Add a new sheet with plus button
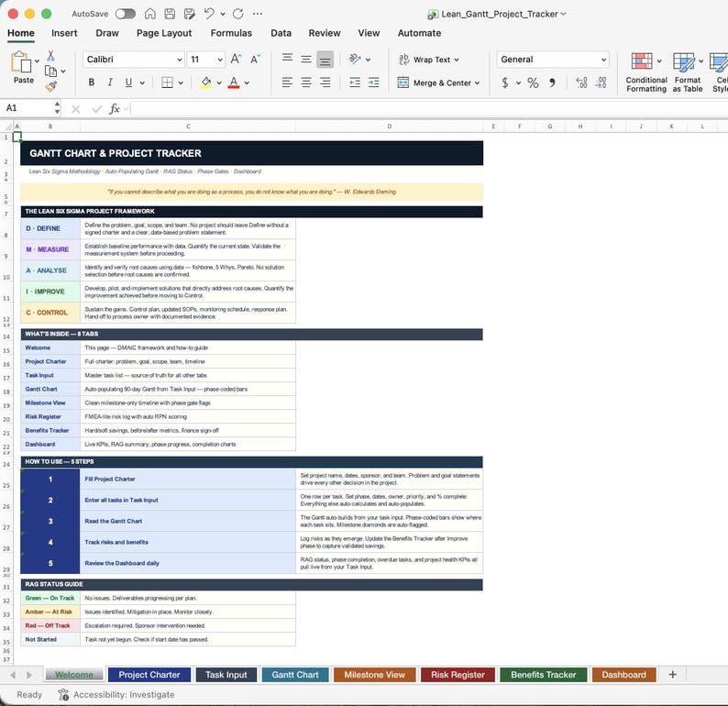The width and height of the screenshot is (728, 706). tap(672, 675)
